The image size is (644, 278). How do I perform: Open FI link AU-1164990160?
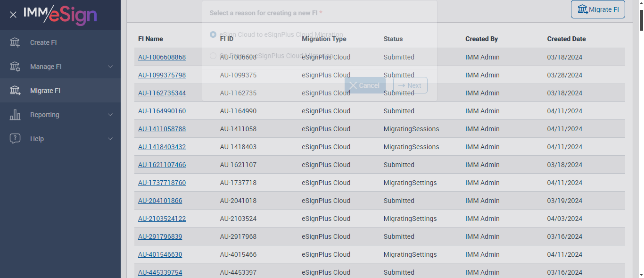coord(162,111)
